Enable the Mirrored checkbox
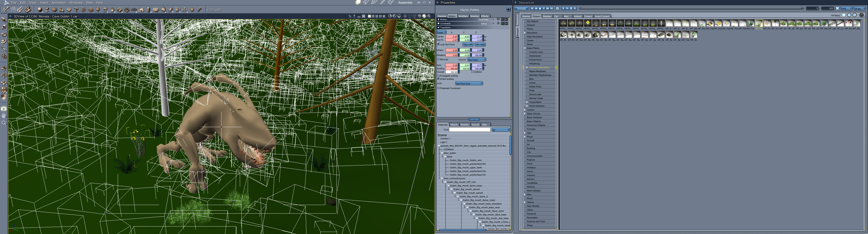This screenshot has width=868, height=234. pyautogui.click(x=438, y=59)
